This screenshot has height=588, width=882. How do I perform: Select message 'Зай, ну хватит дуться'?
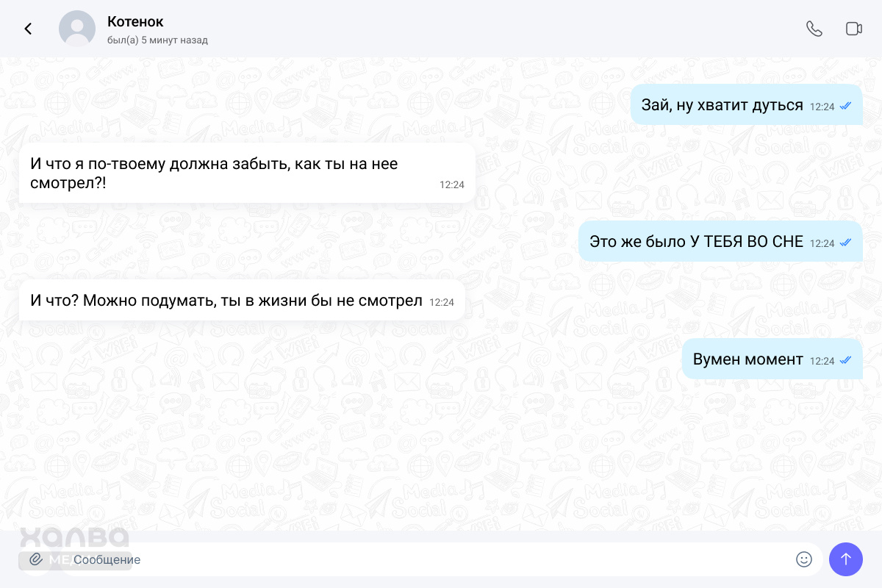[746, 104]
